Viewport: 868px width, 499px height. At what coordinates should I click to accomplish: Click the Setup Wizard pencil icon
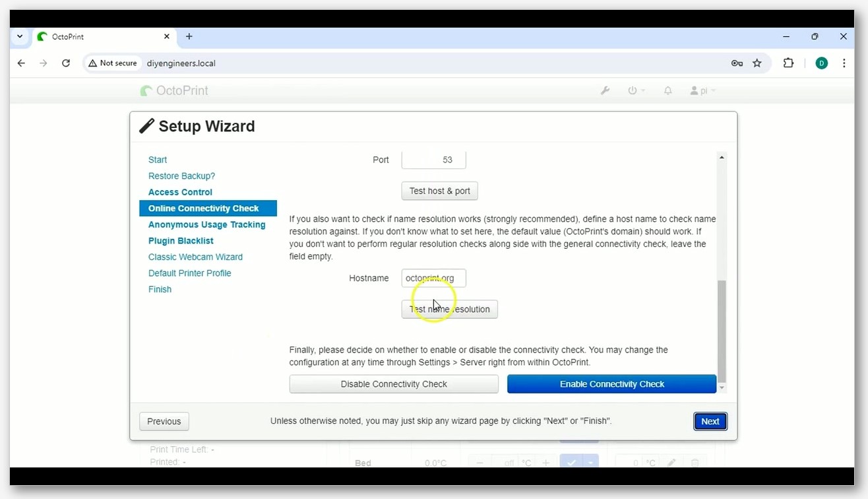147,125
